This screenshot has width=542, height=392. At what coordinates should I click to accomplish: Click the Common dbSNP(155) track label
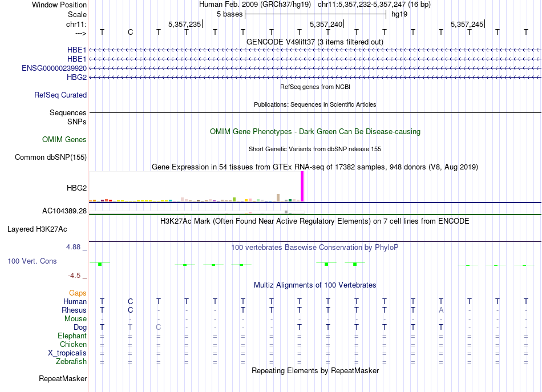50,157
